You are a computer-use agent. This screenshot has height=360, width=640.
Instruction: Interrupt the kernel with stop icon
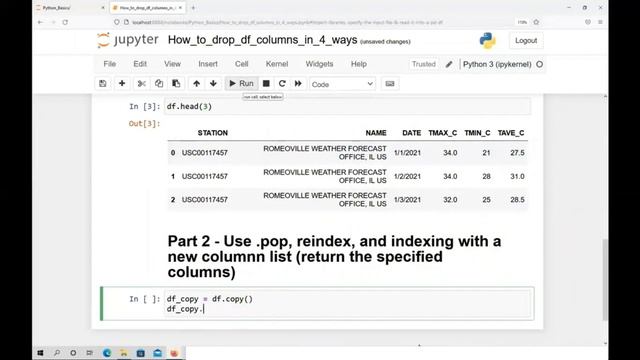coord(266,84)
